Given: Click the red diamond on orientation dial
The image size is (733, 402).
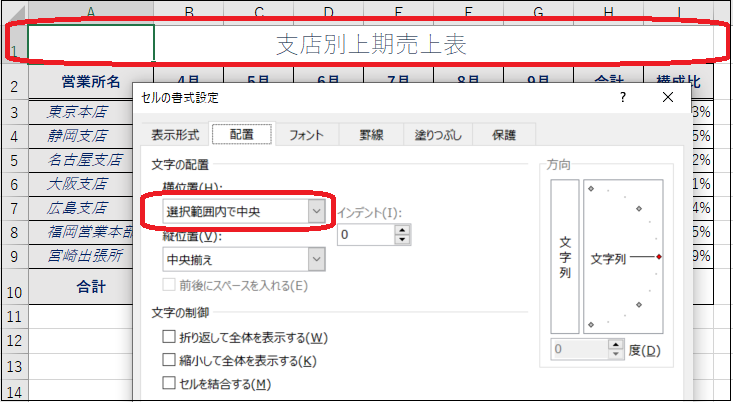Looking at the screenshot, I should (x=659, y=257).
